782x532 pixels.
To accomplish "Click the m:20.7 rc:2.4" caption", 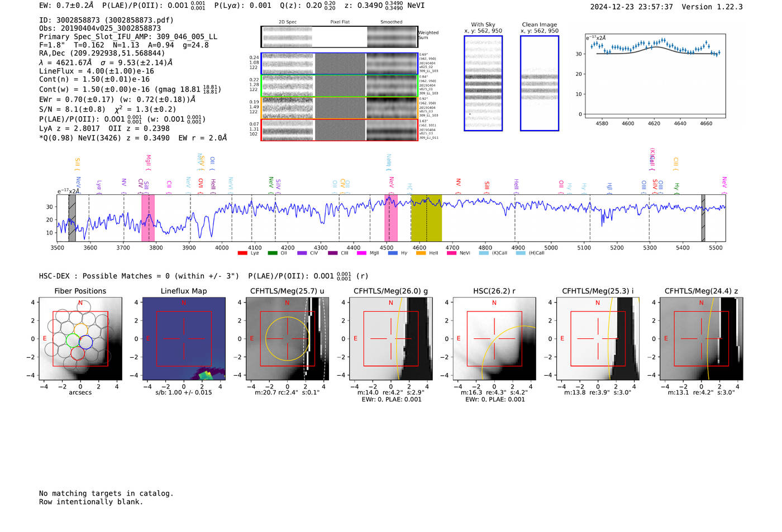I will click(x=287, y=392).
